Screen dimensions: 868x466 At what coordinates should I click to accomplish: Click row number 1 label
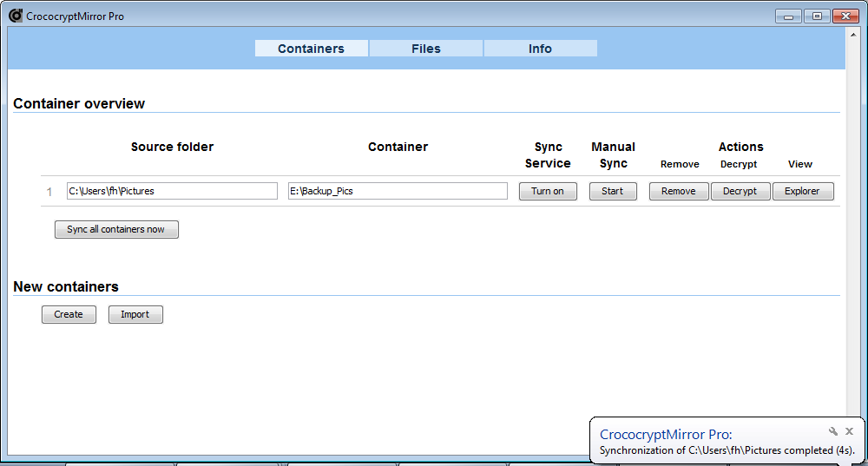(x=49, y=192)
